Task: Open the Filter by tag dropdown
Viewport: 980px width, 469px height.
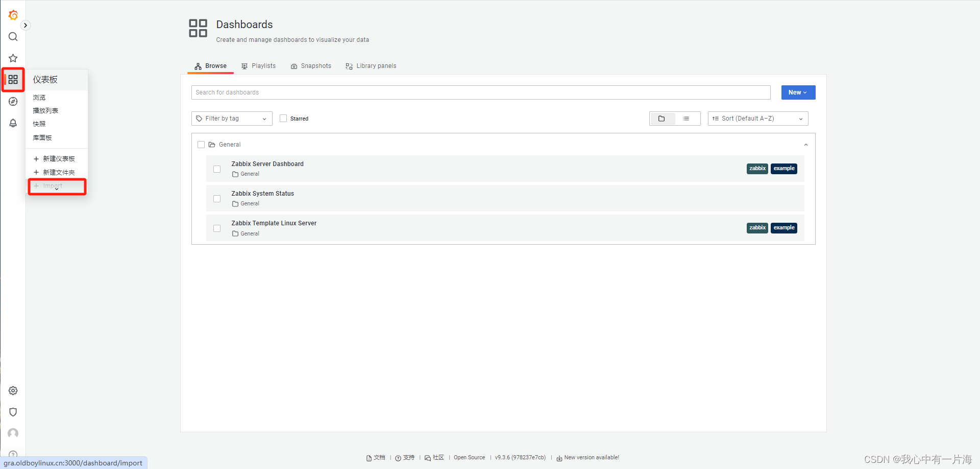Action: 232,119
